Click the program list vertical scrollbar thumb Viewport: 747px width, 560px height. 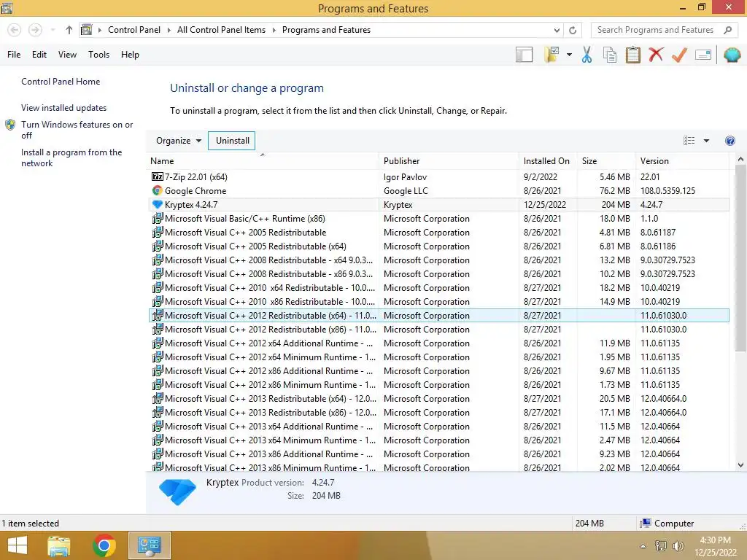(740, 259)
